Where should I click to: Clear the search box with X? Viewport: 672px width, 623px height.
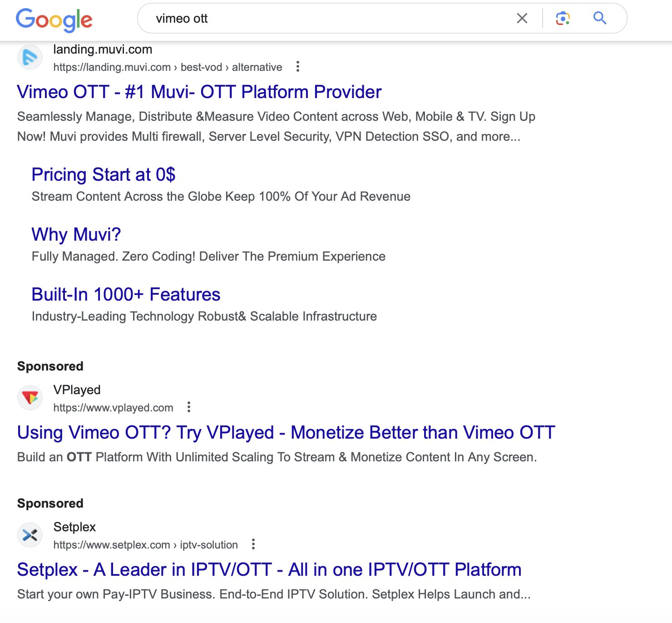522,19
